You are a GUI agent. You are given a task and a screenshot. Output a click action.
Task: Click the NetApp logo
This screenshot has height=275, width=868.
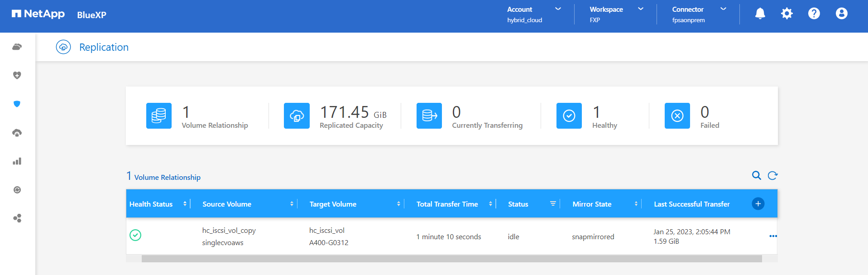[x=38, y=14]
